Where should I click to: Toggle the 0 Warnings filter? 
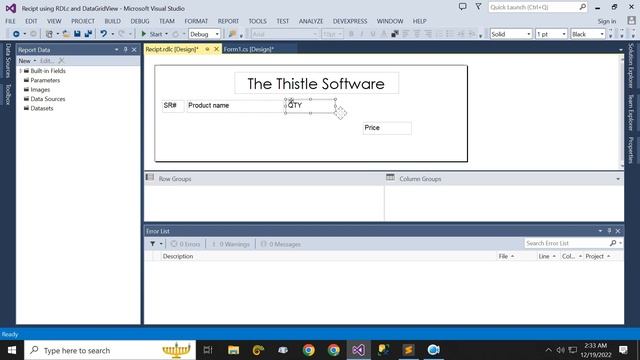click(x=231, y=244)
